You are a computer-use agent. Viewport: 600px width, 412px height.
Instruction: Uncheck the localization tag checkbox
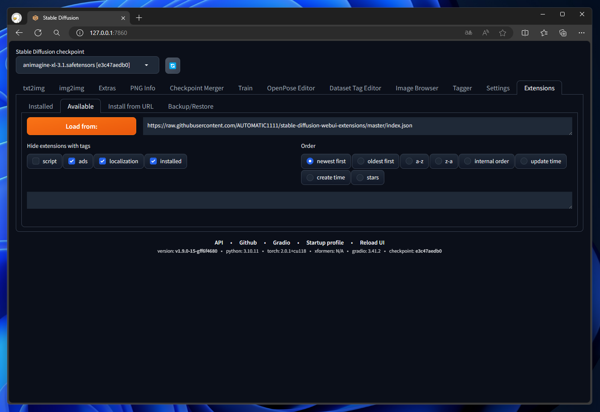tap(102, 161)
